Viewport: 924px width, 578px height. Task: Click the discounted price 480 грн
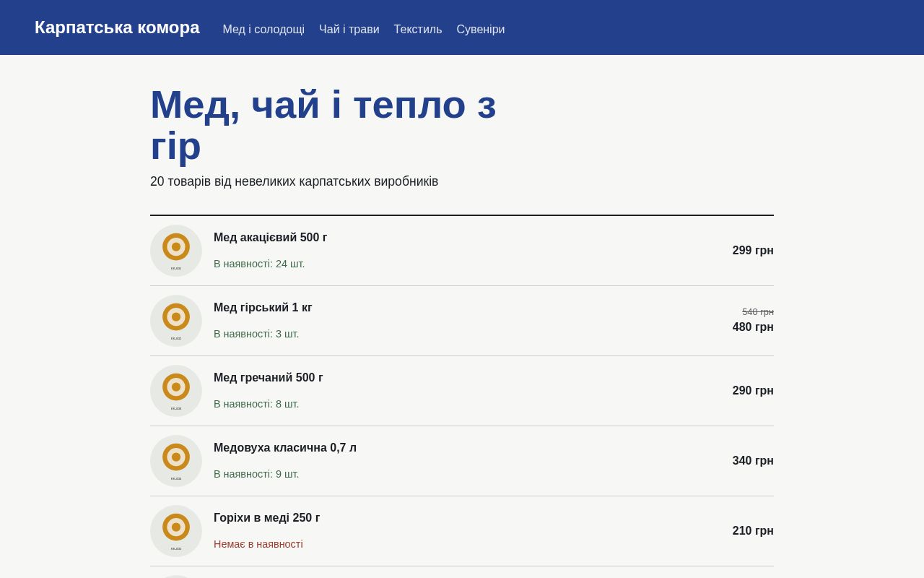pyautogui.click(x=753, y=327)
